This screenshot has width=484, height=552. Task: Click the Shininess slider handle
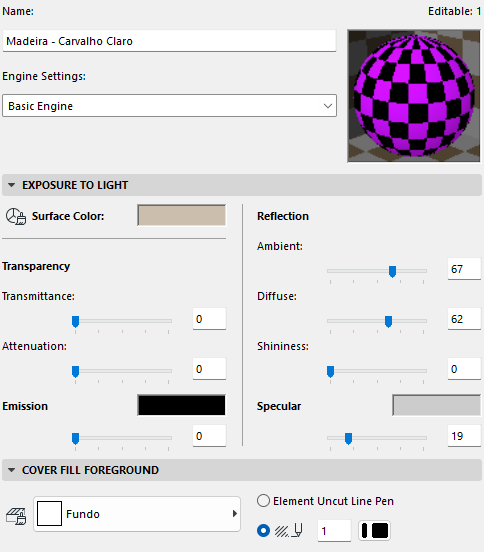330,371
